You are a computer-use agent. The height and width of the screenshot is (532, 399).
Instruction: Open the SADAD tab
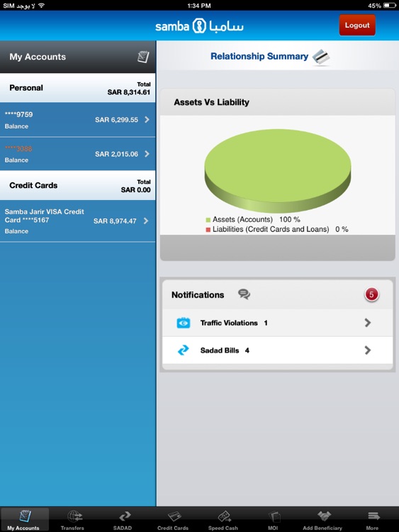123,519
